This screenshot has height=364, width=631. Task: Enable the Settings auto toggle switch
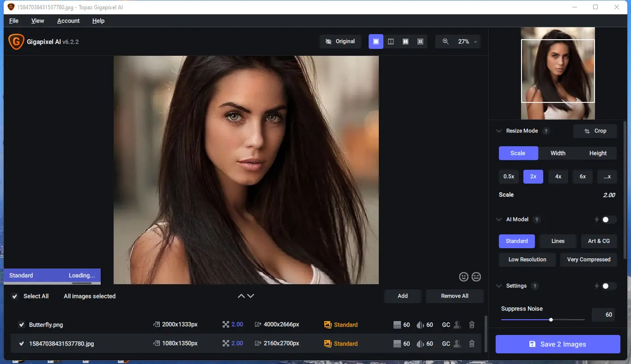click(x=608, y=286)
